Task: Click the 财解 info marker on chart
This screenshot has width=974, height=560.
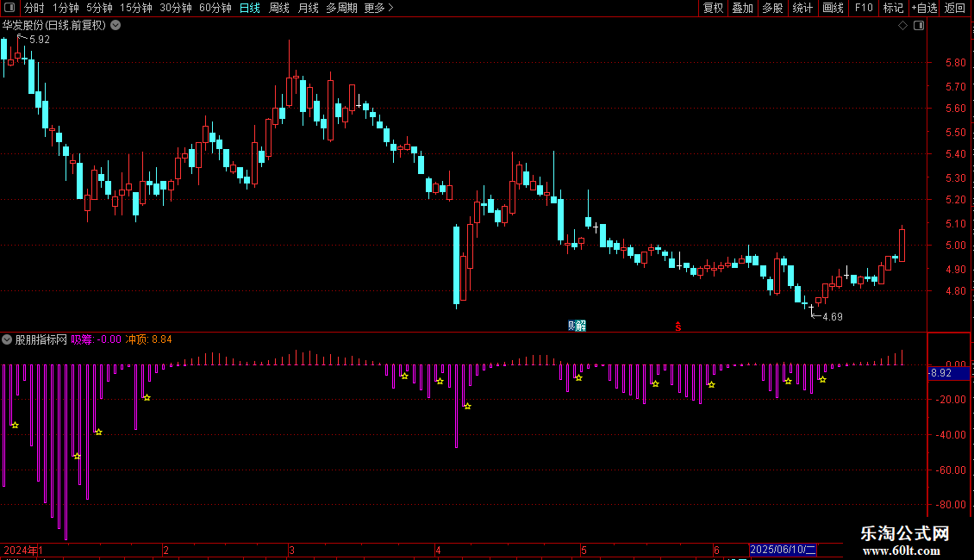Action: click(577, 326)
